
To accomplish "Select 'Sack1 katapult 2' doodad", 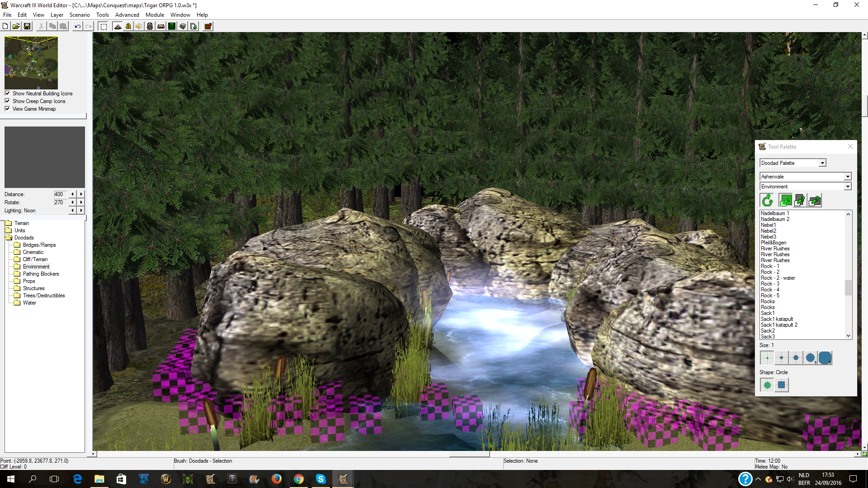I will point(779,325).
